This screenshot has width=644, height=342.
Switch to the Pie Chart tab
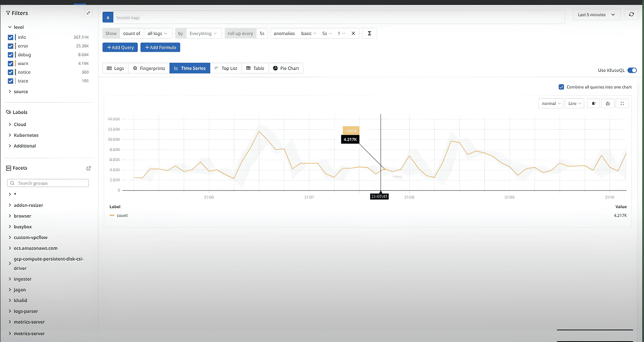point(286,68)
